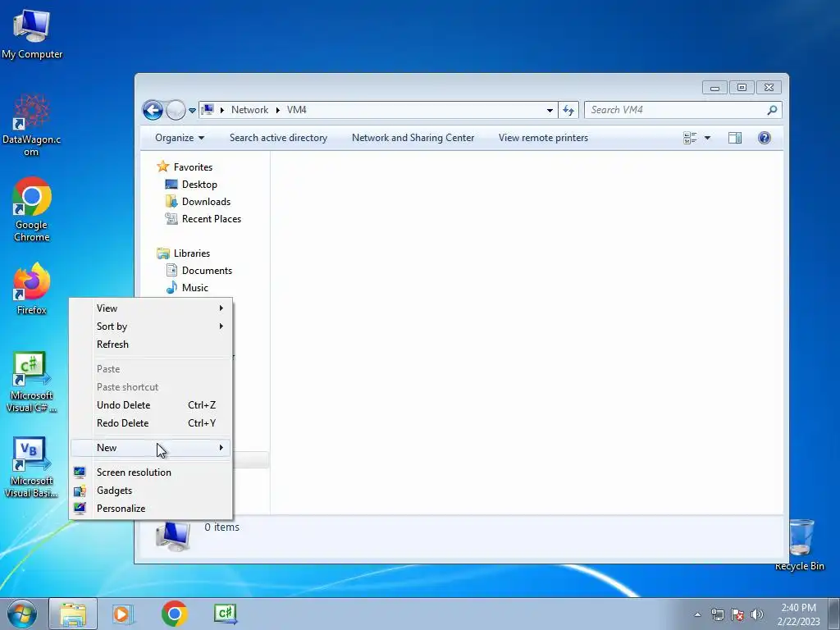The image size is (840, 630).
Task: Choose Screen resolution in context menu
Action: (x=151, y=472)
